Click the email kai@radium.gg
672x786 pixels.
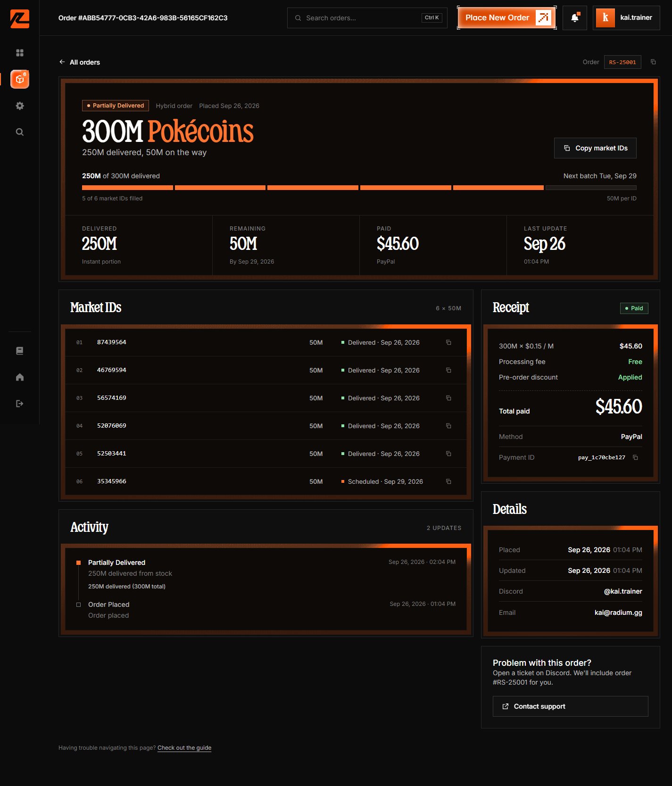(x=618, y=612)
